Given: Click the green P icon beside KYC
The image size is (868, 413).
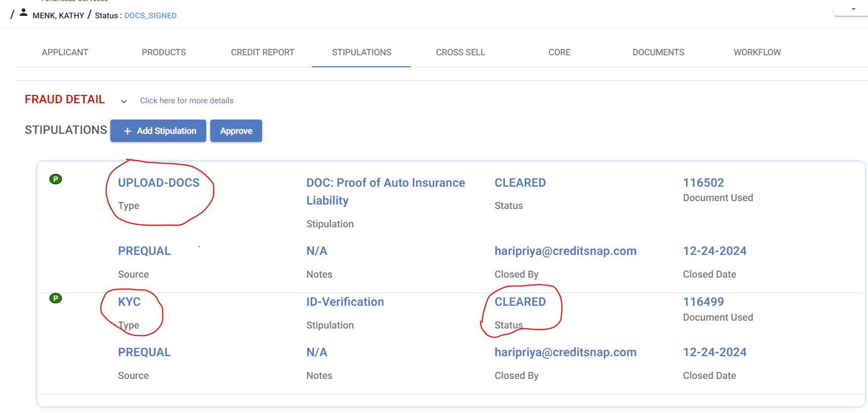Looking at the screenshot, I should pos(56,298).
